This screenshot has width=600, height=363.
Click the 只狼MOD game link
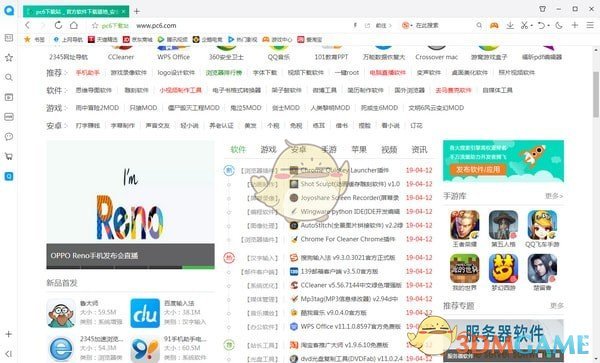pos(143,108)
